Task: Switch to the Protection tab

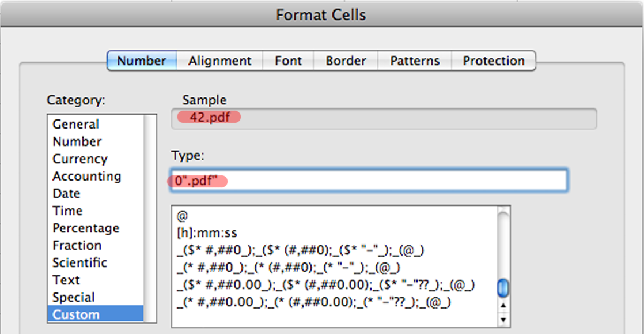Action: point(494,60)
